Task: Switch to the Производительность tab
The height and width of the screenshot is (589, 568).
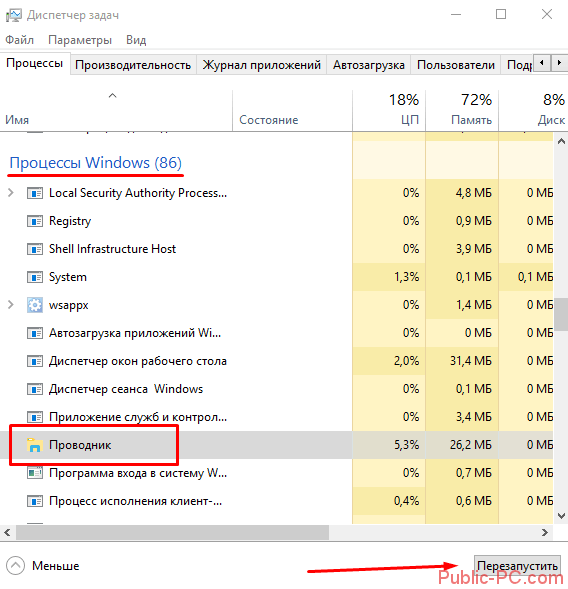Action: [133, 65]
